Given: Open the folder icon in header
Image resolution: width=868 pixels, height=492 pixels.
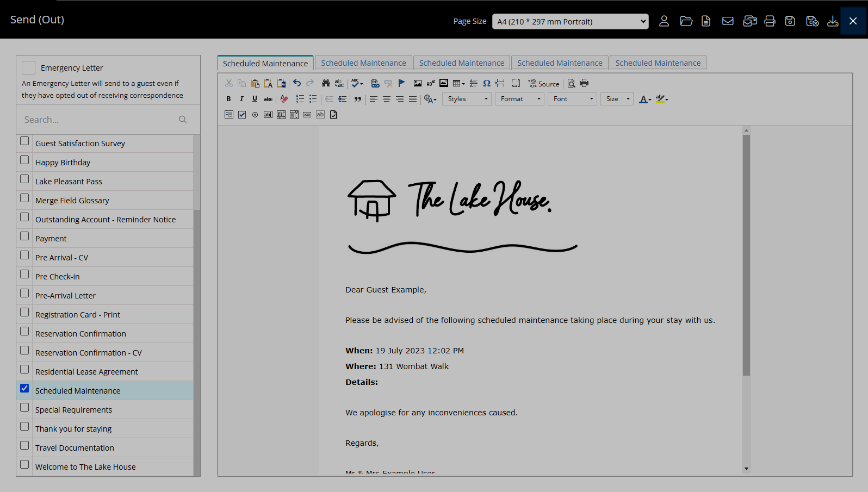Looking at the screenshot, I should pos(686,21).
